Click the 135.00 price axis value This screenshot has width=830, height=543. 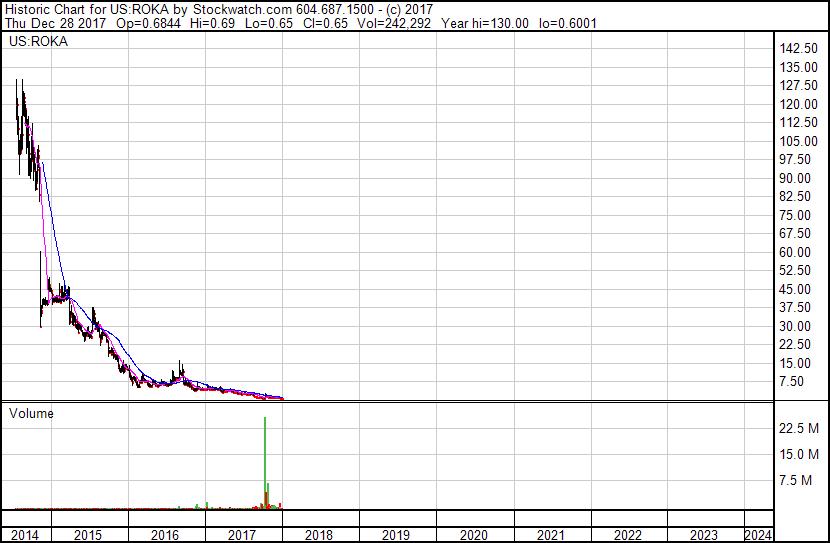(799, 67)
